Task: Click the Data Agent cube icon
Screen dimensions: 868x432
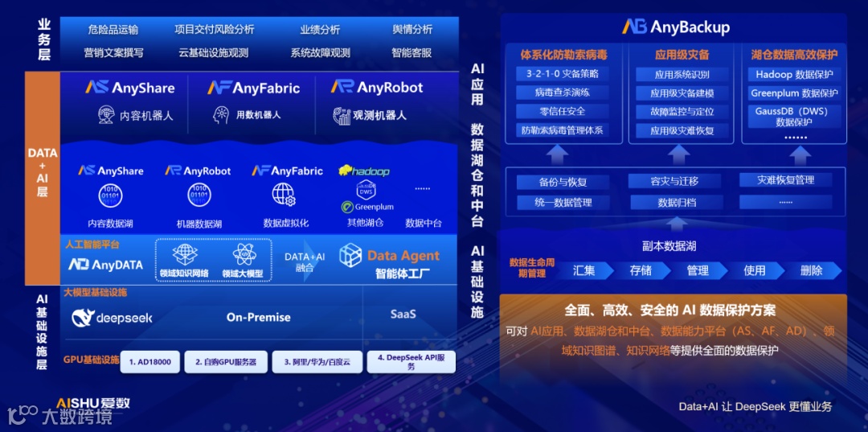Action: click(350, 256)
